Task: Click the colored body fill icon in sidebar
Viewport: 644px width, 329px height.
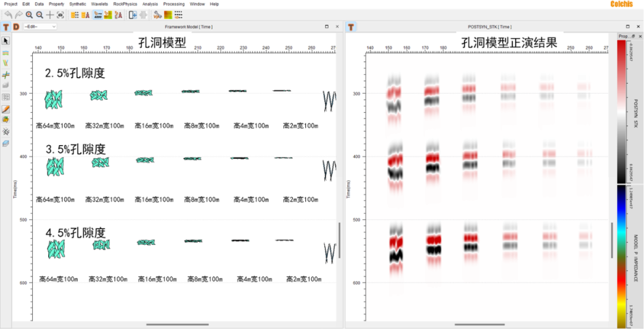Action: (x=6, y=119)
